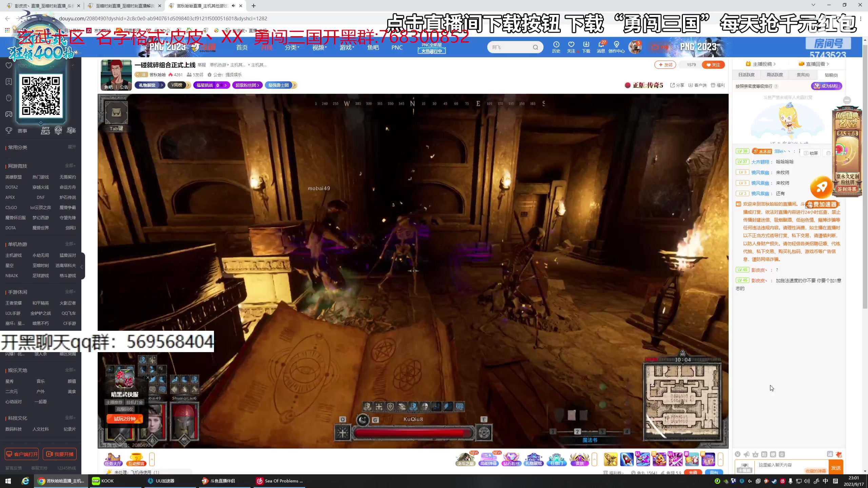The image size is (868, 488).
Task: Open 高能弹幕 activity icon
Action: pos(488,459)
